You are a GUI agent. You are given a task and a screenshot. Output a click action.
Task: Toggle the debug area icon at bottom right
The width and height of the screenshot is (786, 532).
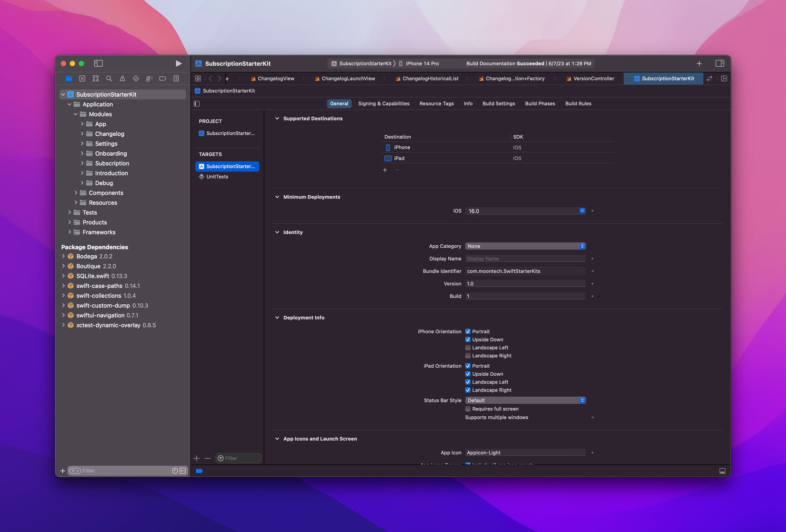[x=722, y=471]
